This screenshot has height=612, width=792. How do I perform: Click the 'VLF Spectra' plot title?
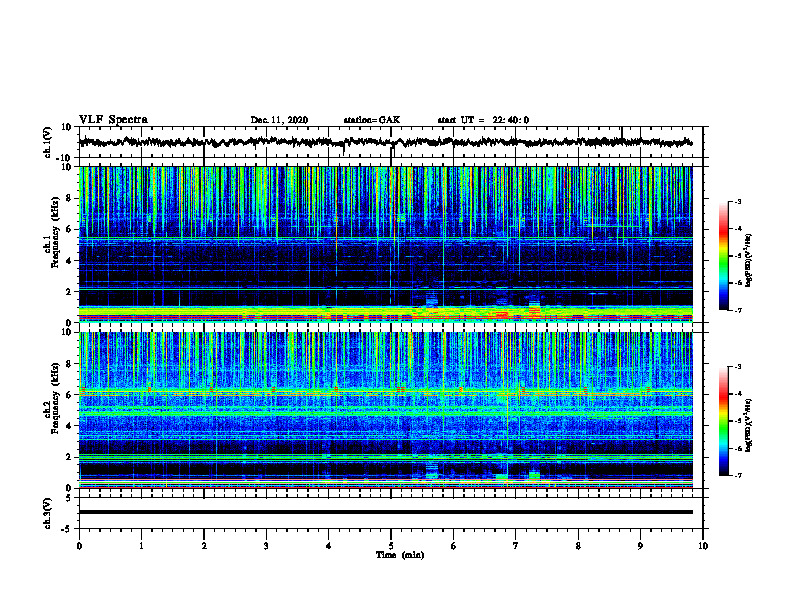113,120
